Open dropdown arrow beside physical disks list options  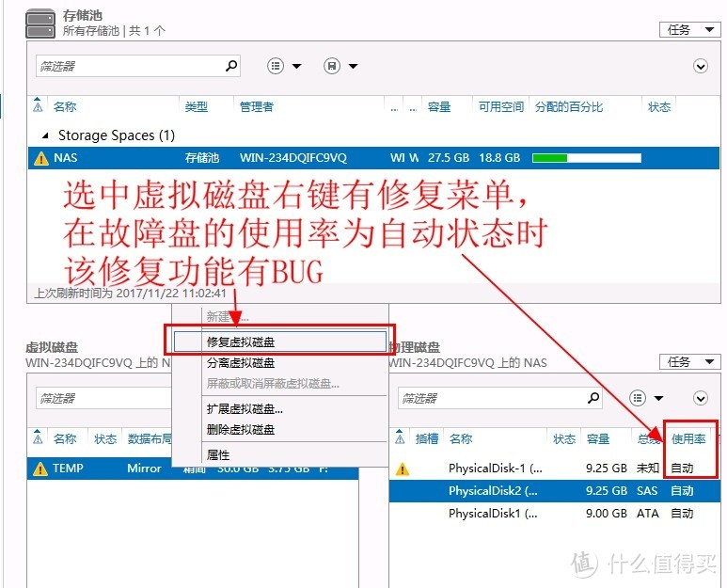pyautogui.click(x=658, y=398)
